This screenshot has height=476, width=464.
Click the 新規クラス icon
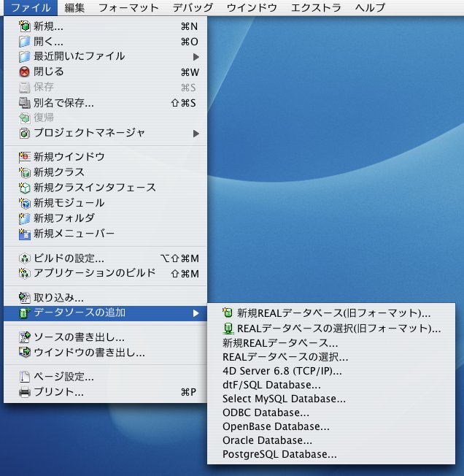[x=25, y=172]
